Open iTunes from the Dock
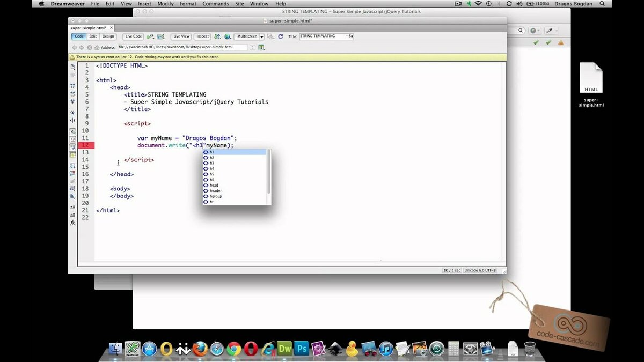The height and width of the screenshot is (362, 644). (x=386, y=349)
